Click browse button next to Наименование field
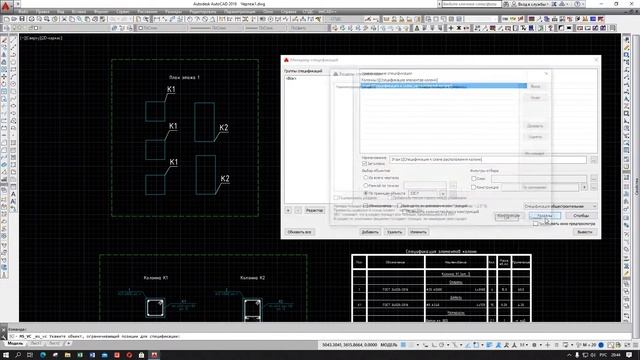Viewport: 640px width, 360px height. pyautogui.click(x=593, y=160)
